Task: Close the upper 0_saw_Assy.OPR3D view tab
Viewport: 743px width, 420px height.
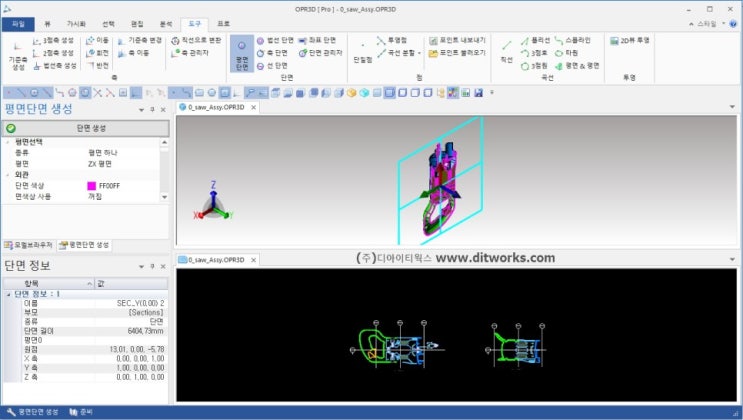Action: click(251, 106)
